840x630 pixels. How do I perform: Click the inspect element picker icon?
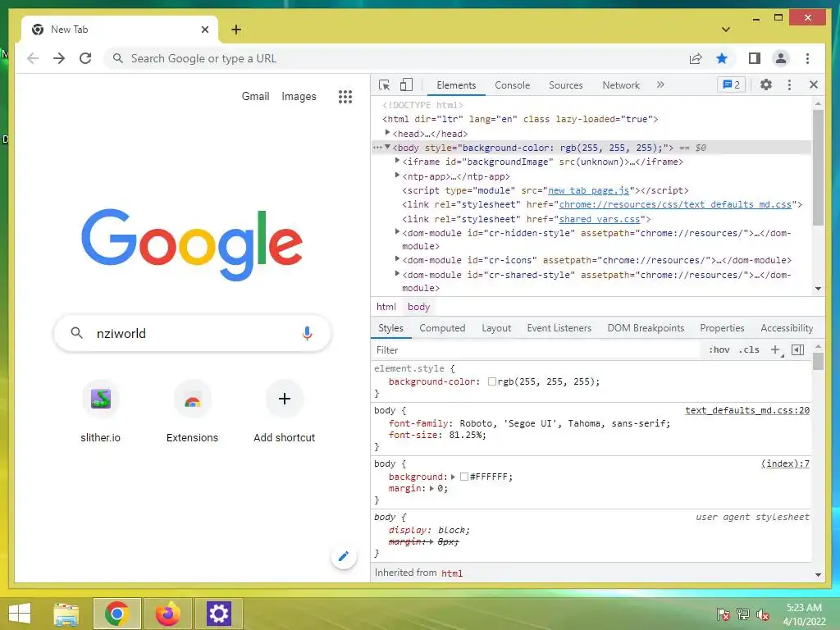pyautogui.click(x=384, y=84)
